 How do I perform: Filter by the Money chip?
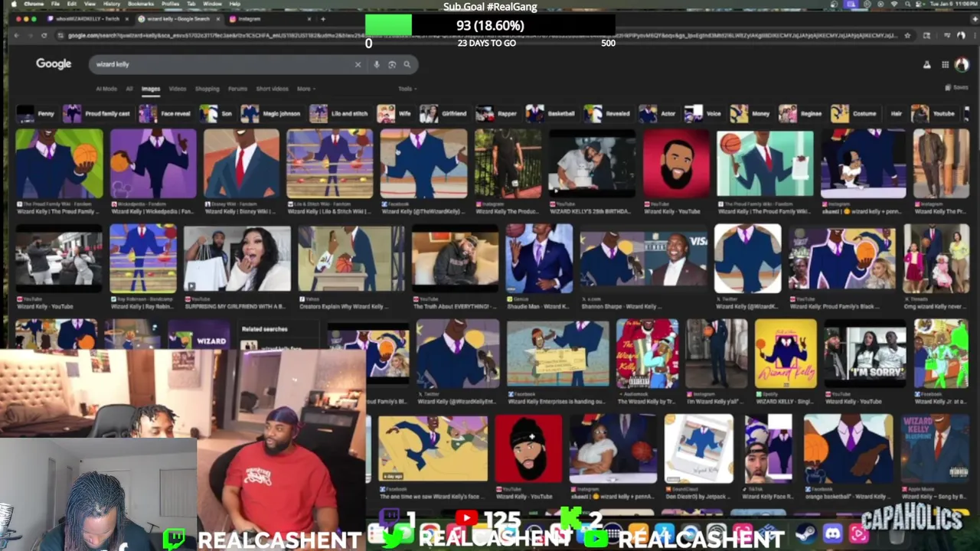tap(751, 114)
